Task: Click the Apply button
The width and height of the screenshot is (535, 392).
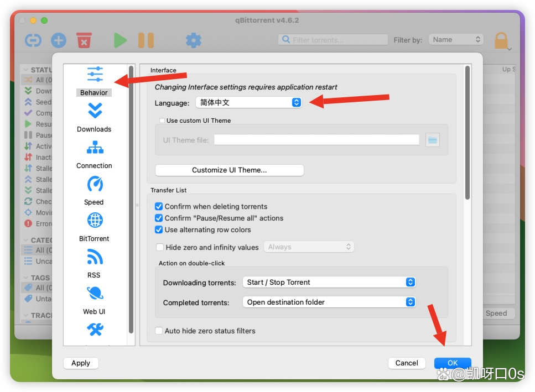Action: (x=81, y=363)
